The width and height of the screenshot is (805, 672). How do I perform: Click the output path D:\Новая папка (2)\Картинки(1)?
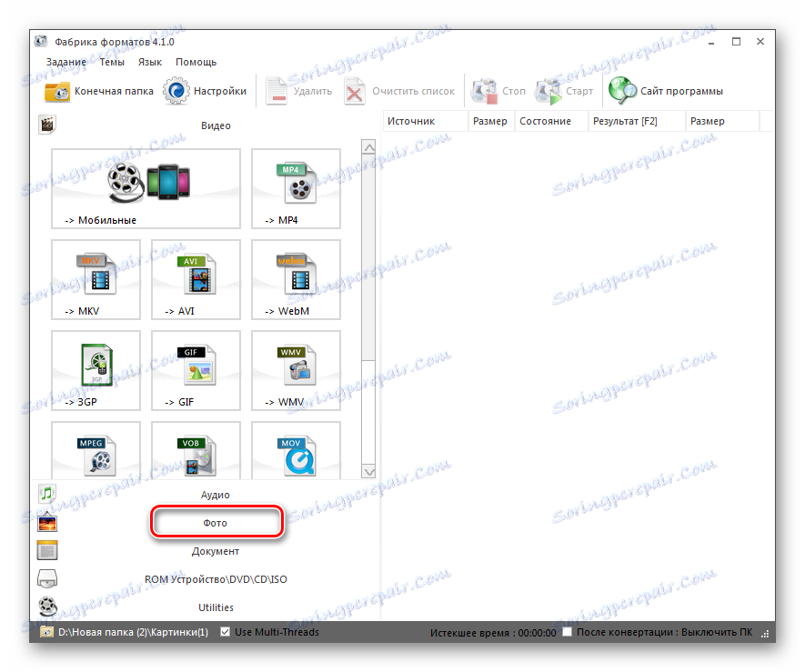pos(133,633)
